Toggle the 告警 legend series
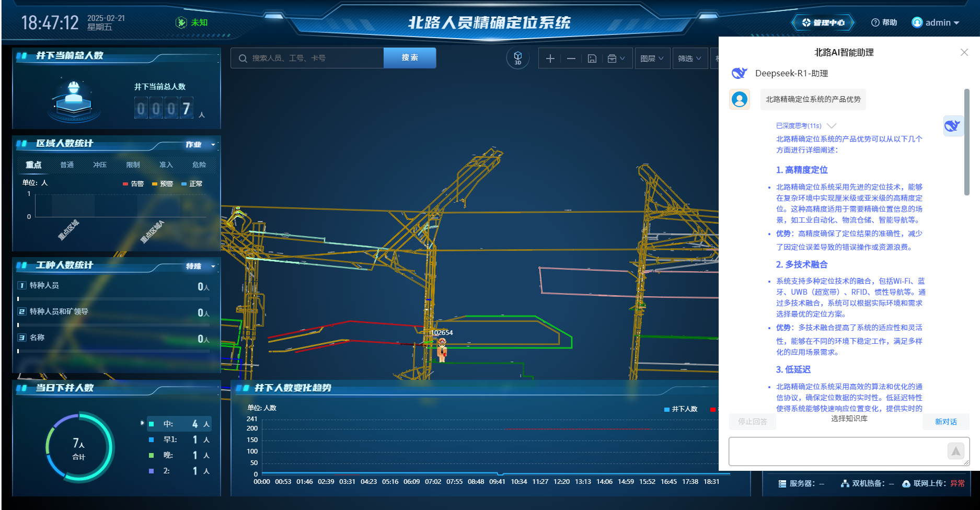980x510 pixels. point(133,184)
